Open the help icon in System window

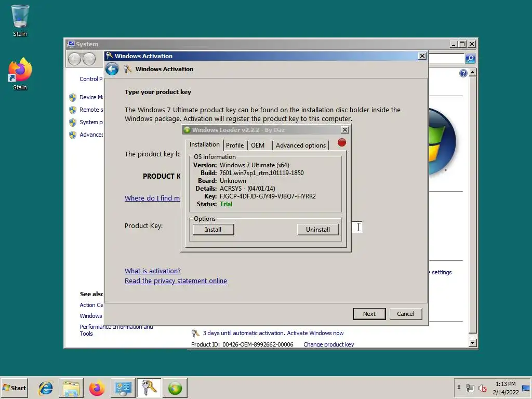tap(463, 73)
